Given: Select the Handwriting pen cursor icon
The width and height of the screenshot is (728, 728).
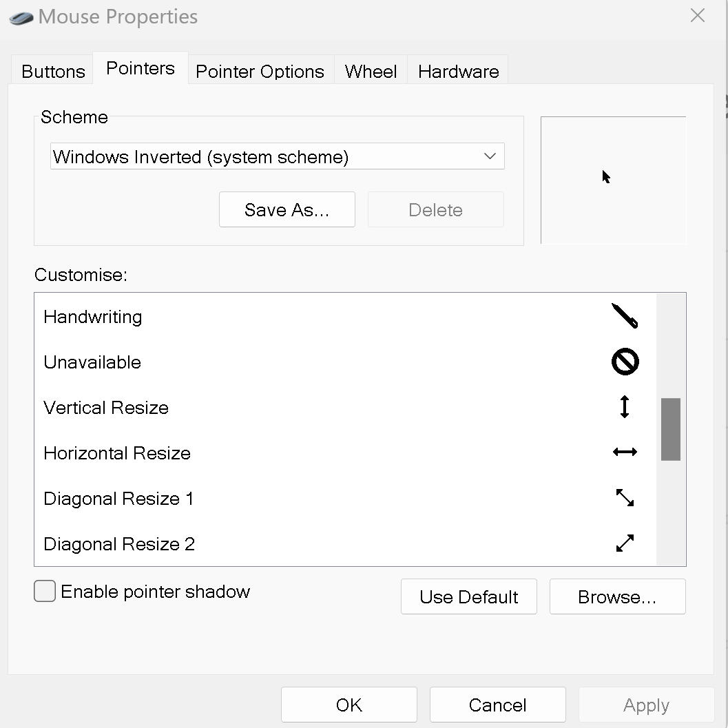Looking at the screenshot, I should (625, 316).
